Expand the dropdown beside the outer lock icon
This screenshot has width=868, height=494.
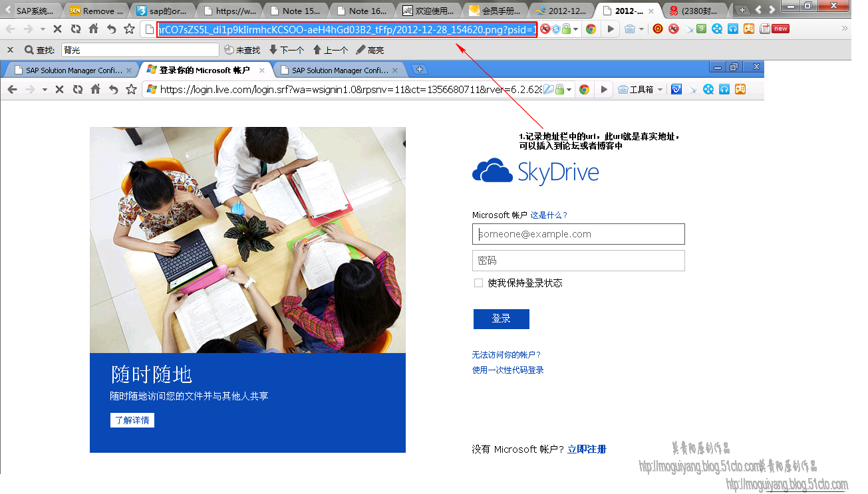coord(574,30)
